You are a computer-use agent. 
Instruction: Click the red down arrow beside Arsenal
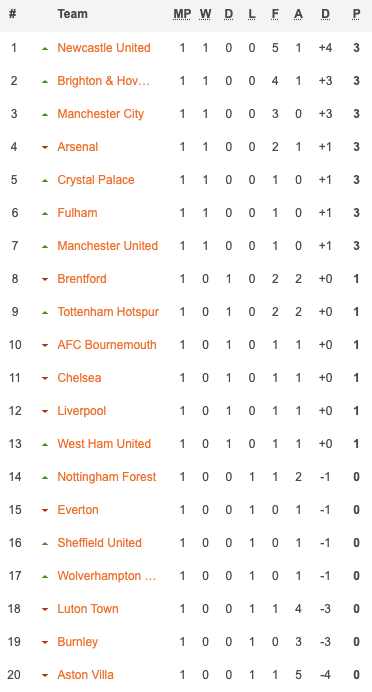pyautogui.click(x=45, y=147)
